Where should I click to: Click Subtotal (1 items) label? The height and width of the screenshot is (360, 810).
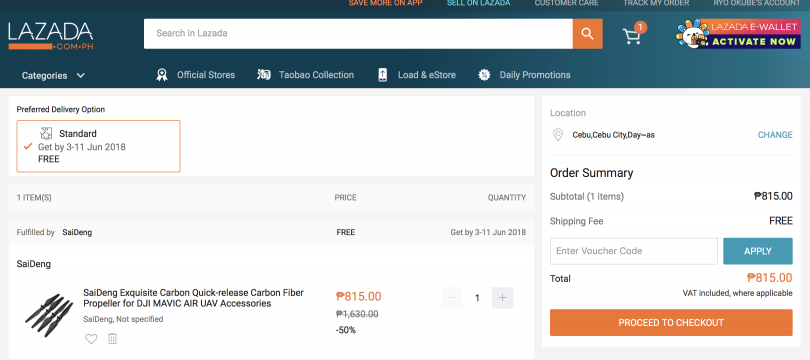point(587,197)
